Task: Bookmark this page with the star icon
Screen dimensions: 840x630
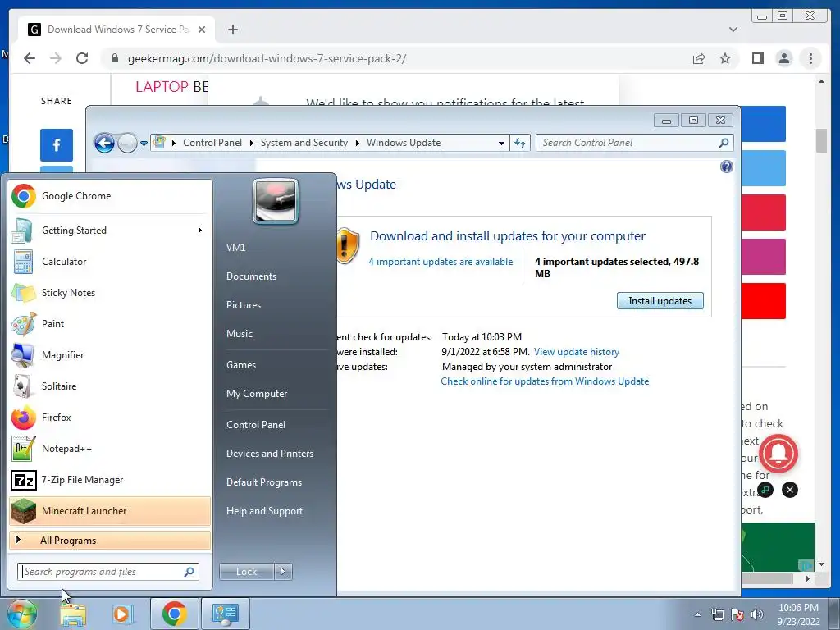Action: tap(725, 58)
